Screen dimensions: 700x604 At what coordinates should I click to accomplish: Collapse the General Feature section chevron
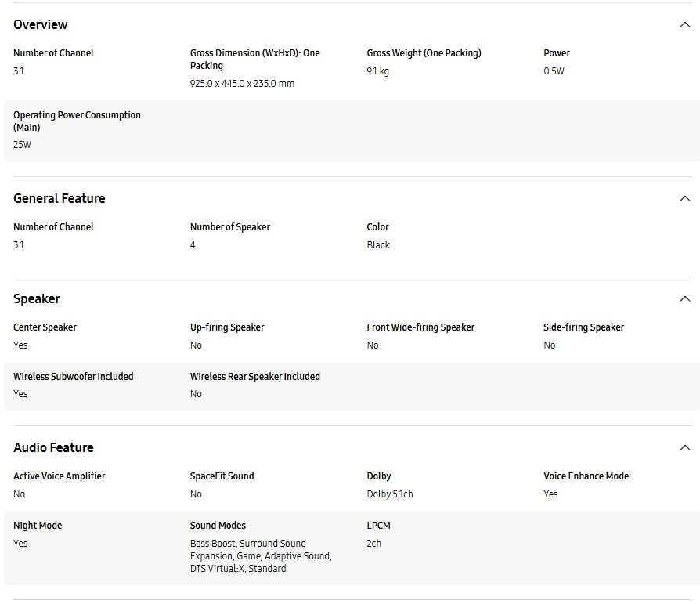(x=684, y=199)
